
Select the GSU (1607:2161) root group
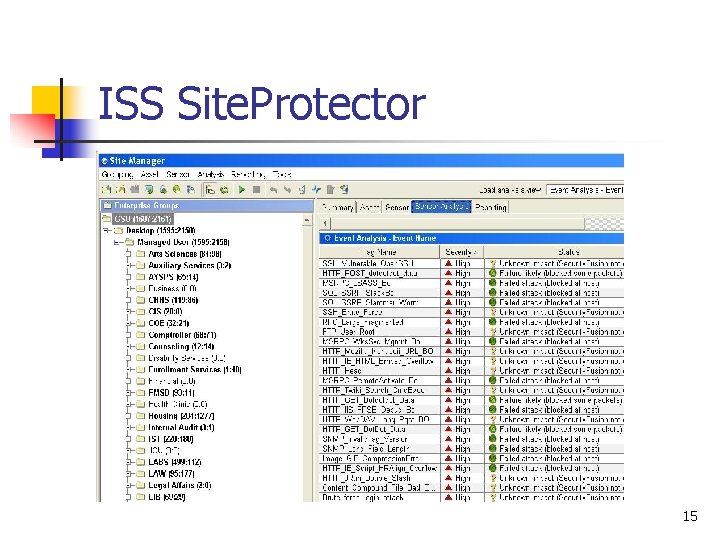tap(143, 219)
